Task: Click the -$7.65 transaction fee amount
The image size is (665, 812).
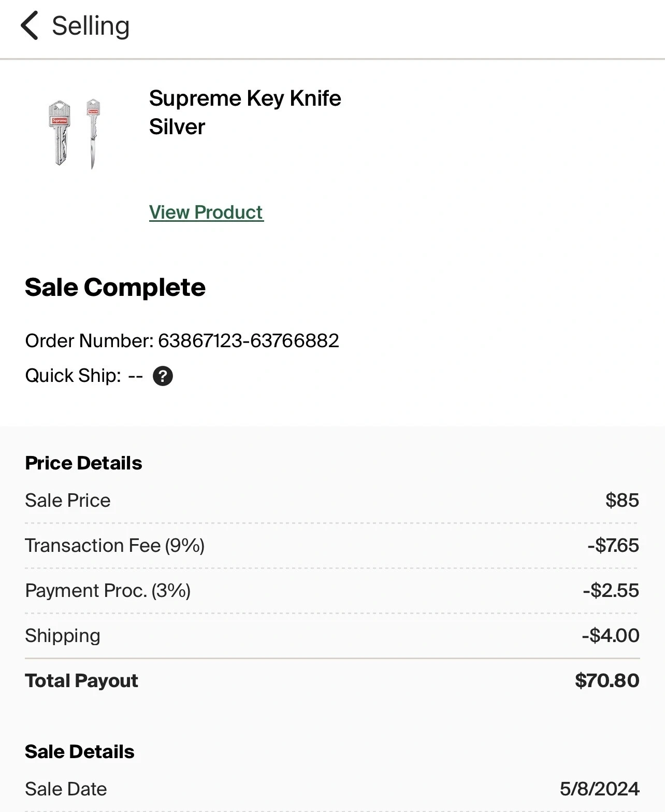Action: coord(613,545)
